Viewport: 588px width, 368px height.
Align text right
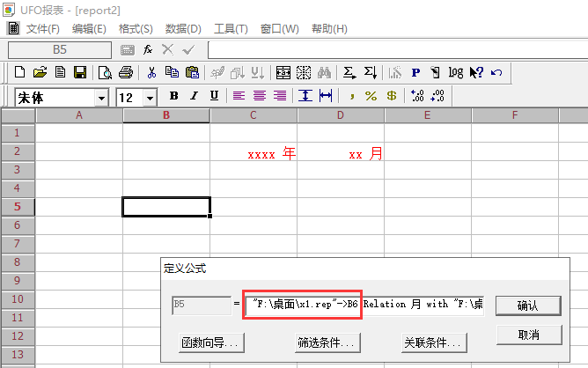click(280, 96)
